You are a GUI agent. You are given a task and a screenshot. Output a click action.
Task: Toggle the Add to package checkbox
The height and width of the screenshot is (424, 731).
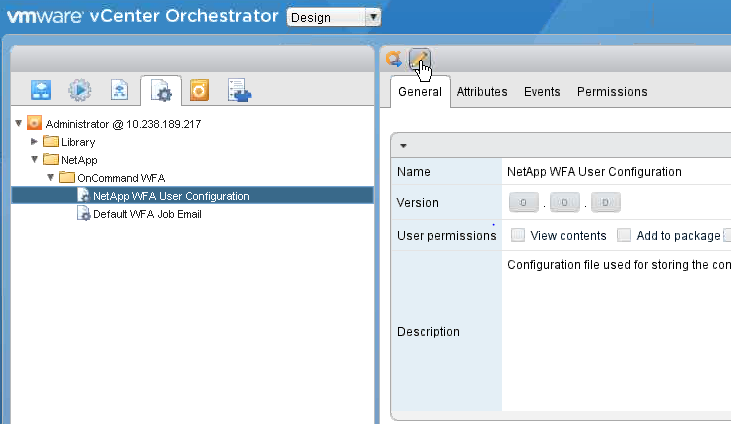[x=624, y=235]
